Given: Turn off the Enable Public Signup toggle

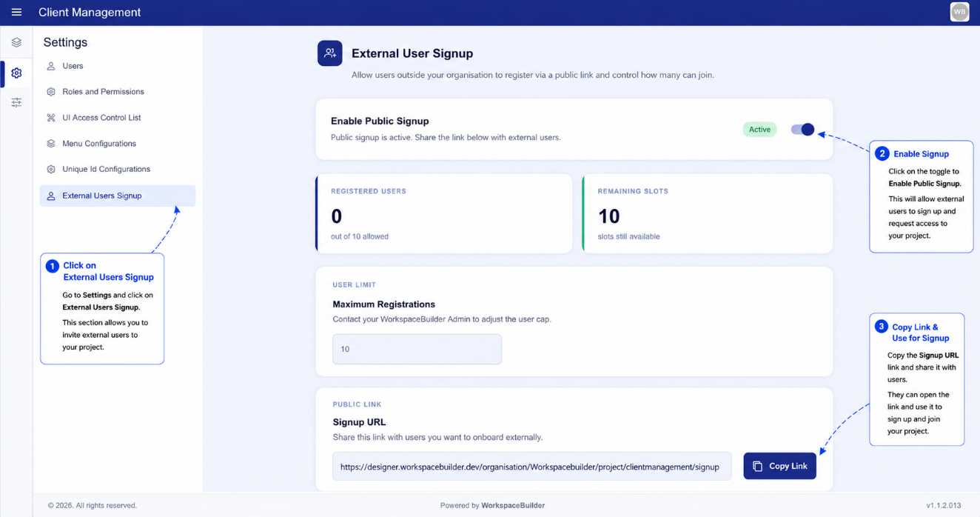Looking at the screenshot, I should point(802,130).
